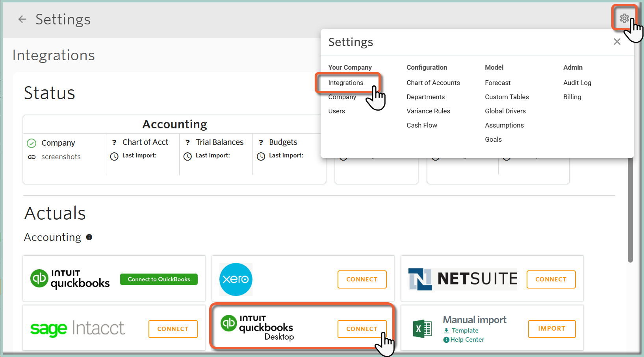The width and height of the screenshot is (644, 357).
Task: Download the Template link
Action: (x=465, y=331)
